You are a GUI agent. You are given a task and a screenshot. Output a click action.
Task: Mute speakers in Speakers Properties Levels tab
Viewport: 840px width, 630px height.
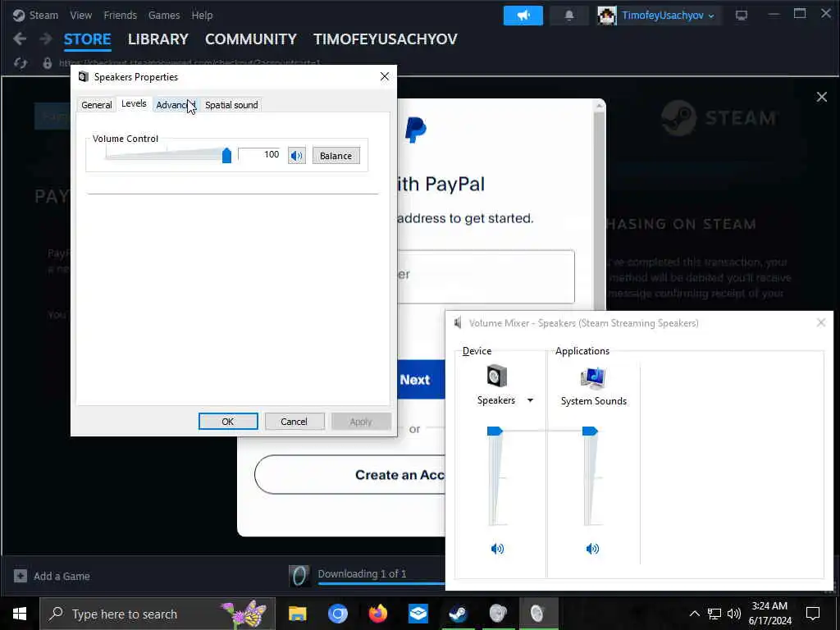(x=297, y=155)
